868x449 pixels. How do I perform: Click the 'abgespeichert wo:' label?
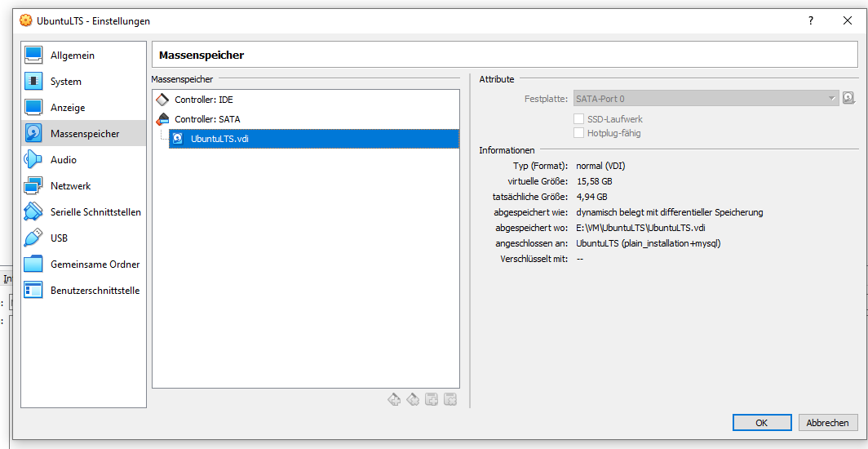pyautogui.click(x=532, y=228)
